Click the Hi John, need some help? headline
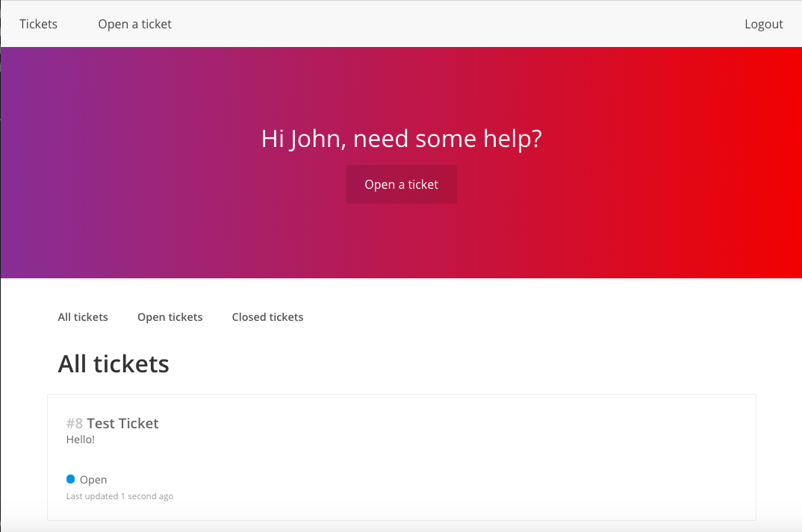 [x=402, y=139]
